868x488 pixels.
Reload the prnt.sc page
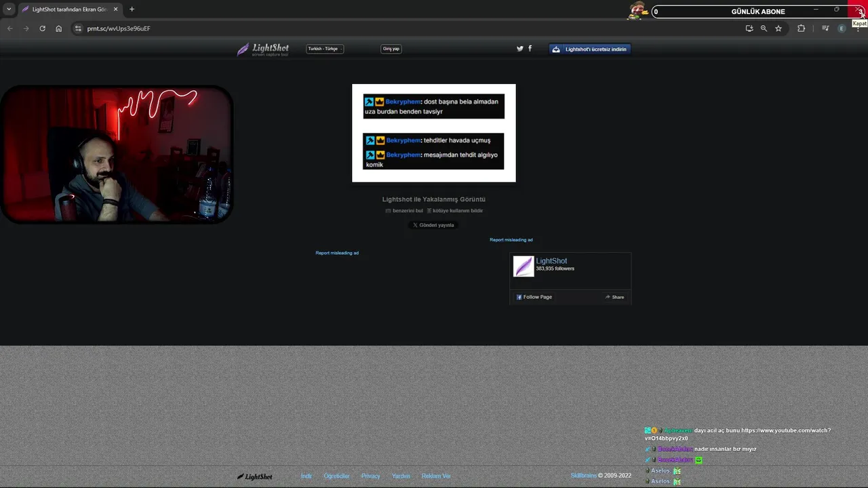tap(42, 28)
